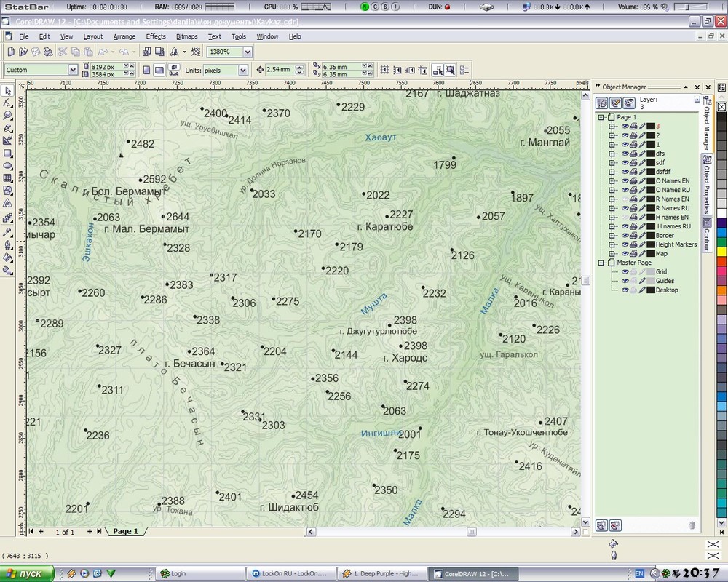Image resolution: width=728 pixels, height=582 pixels.
Task: Open the zoom level dropdown
Action: coord(248,52)
